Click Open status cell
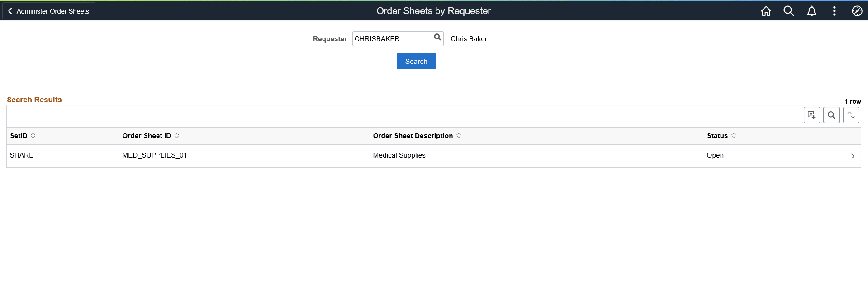868x301 pixels. pos(715,155)
